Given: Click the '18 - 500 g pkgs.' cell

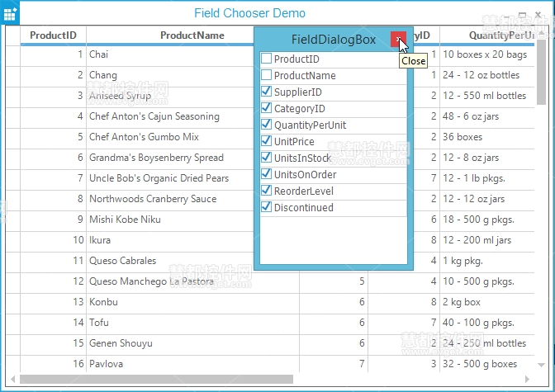Looking at the screenshot, I should click(487, 220).
